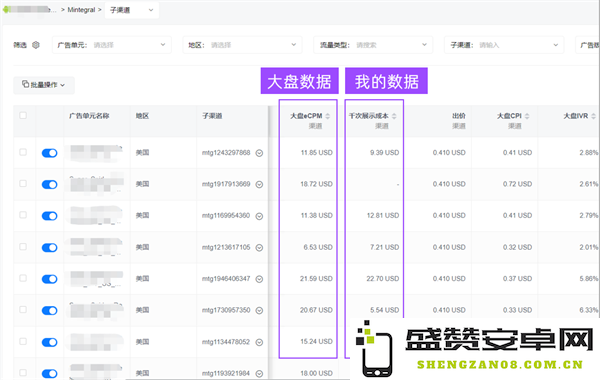Sort by 千次展示成本 column arrows
The height and width of the screenshot is (380, 600).
click(x=394, y=116)
